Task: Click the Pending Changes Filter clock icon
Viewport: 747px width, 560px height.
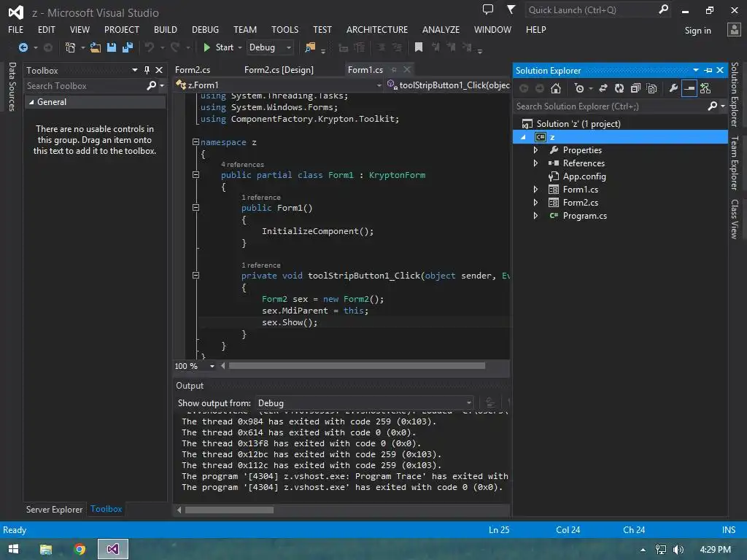Action: pyautogui.click(x=579, y=88)
